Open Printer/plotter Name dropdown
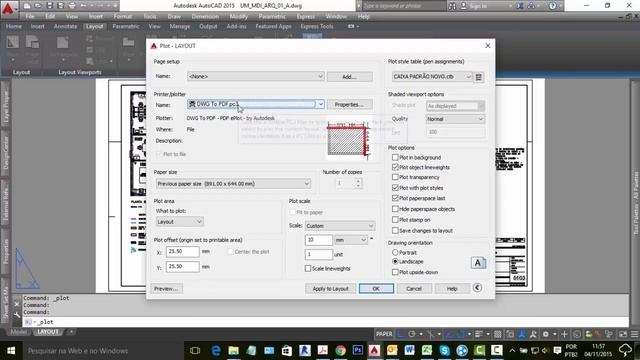This screenshot has width=640, height=360. (256, 104)
